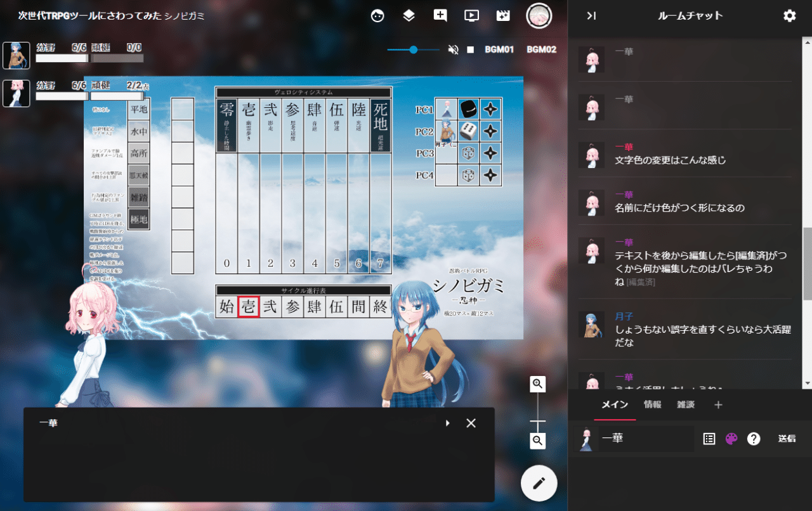Click the PC1 black dice icon
This screenshot has width=812, height=511.
468,109
